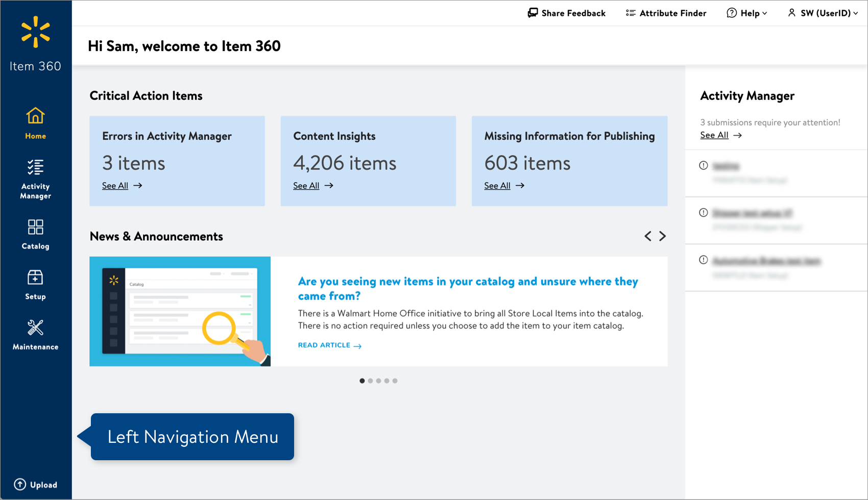Click arrow beside Missing Information See All
Viewport: 868px width, 500px height.
(520, 186)
